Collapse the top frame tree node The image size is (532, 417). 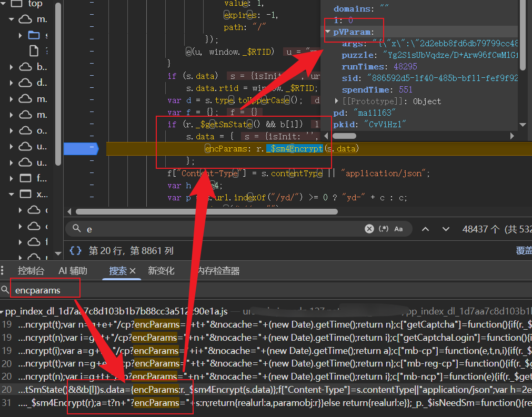pyautogui.click(x=3, y=4)
